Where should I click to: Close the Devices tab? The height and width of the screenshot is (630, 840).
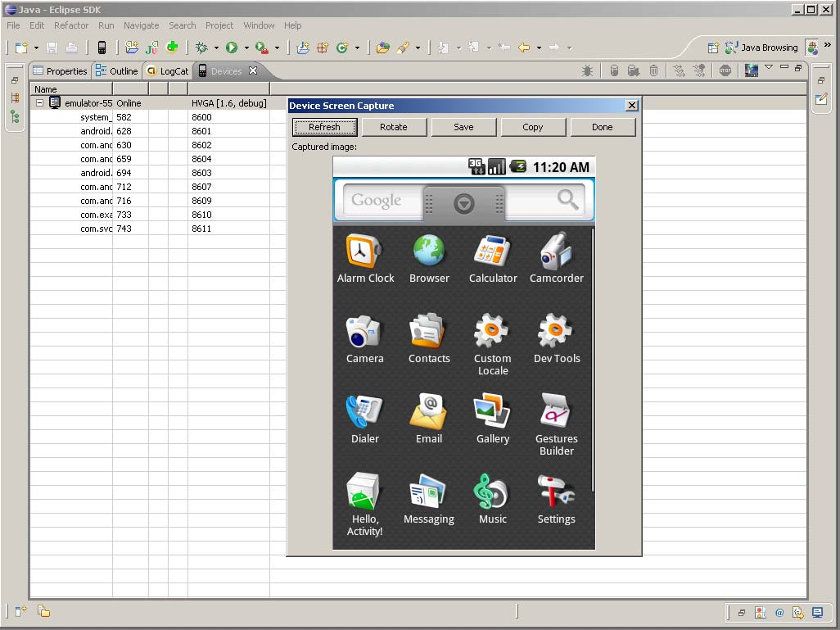click(x=253, y=70)
